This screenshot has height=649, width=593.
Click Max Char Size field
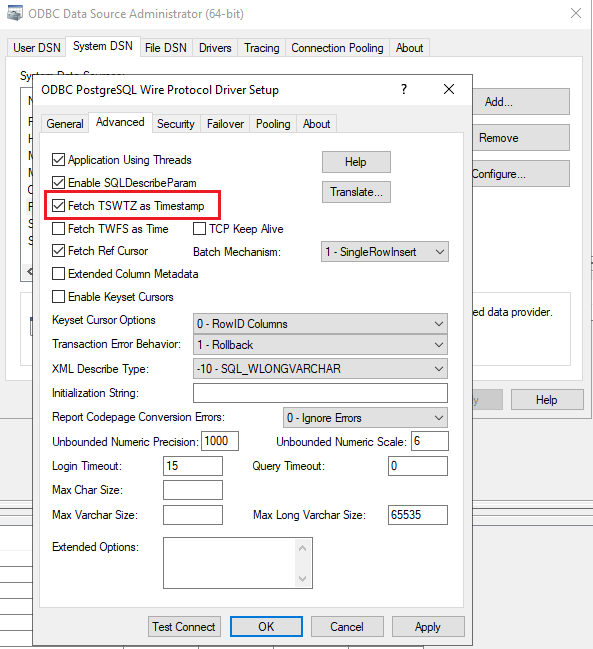[x=193, y=490]
